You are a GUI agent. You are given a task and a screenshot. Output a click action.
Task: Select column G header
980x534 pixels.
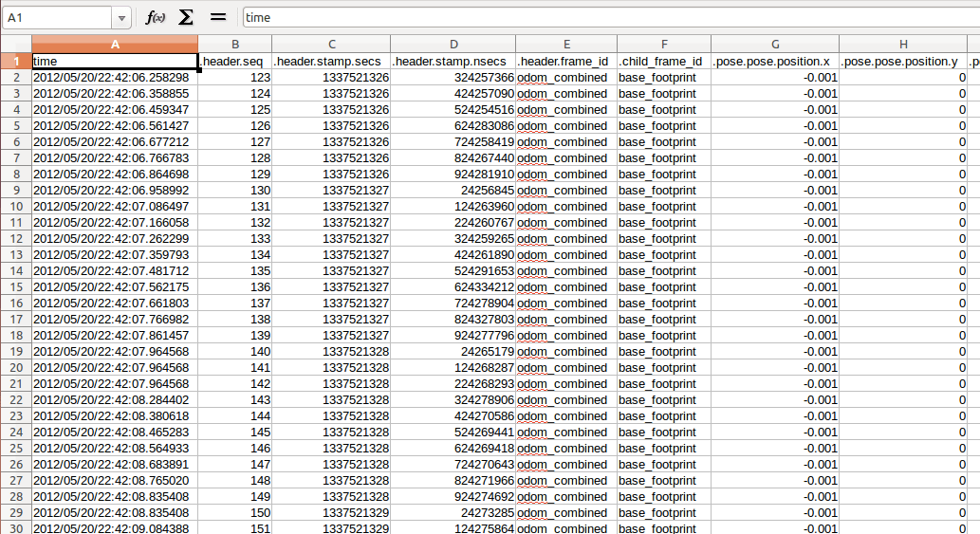pyautogui.click(x=775, y=45)
